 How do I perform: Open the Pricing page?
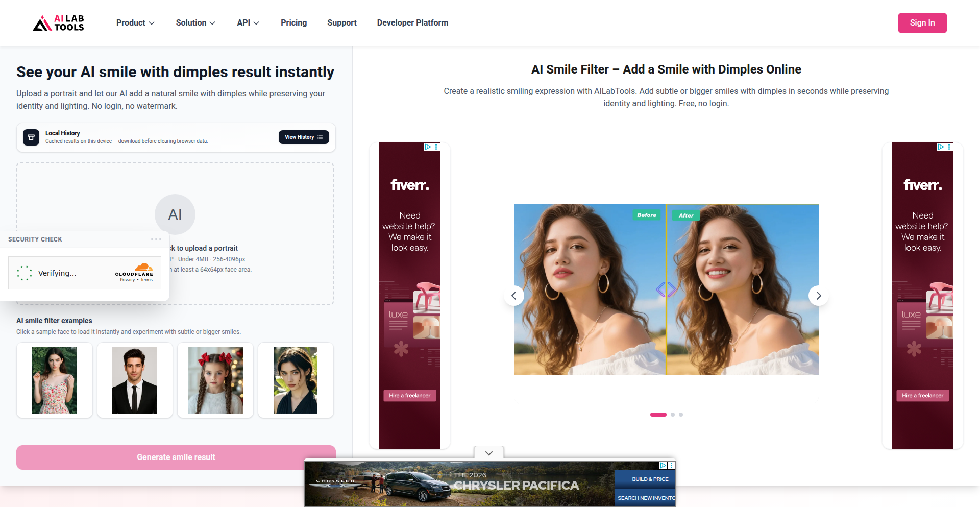293,23
